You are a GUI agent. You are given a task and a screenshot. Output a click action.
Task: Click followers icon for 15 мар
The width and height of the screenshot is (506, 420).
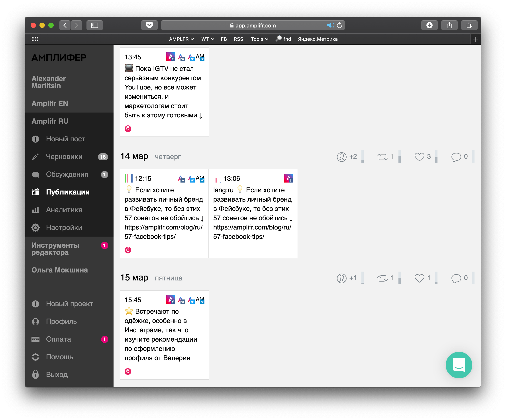[x=341, y=278]
